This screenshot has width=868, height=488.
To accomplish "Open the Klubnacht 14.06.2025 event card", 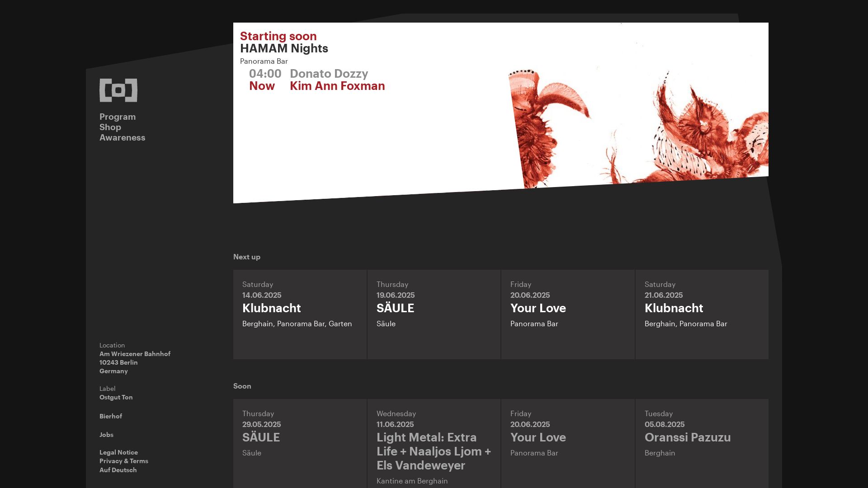I will tap(300, 314).
